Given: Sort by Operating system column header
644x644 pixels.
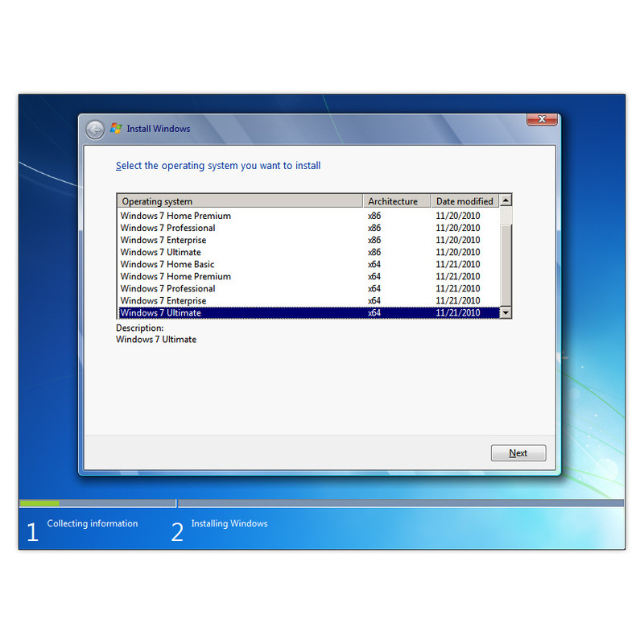Looking at the screenshot, I should [240, 201].
